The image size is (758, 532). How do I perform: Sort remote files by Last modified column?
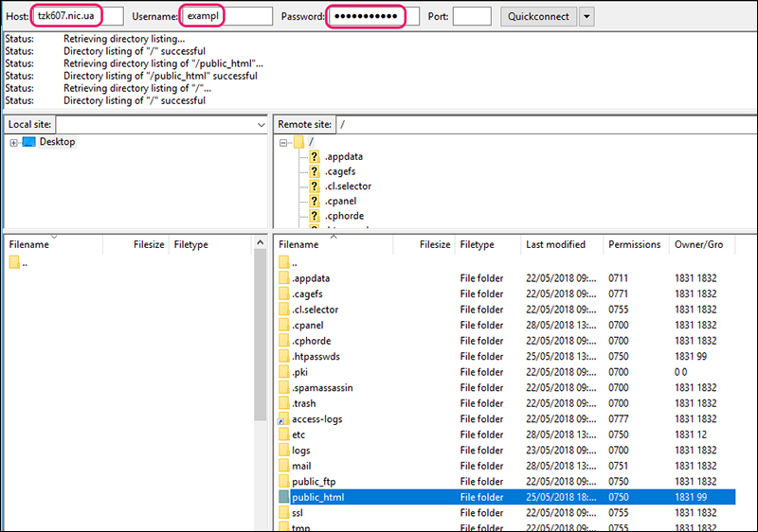tap(554, 244)
